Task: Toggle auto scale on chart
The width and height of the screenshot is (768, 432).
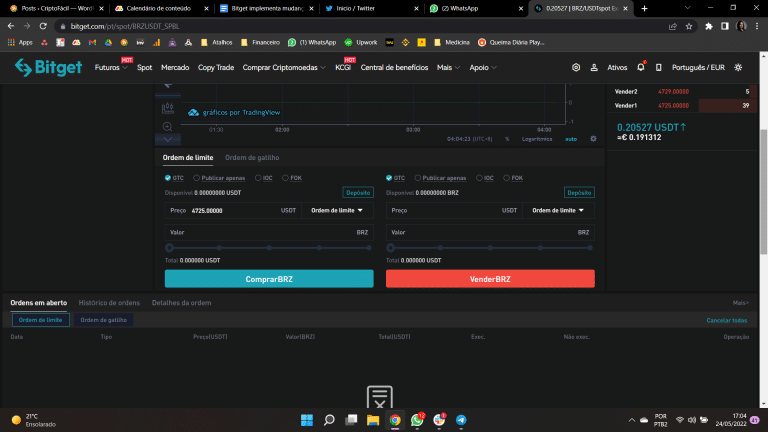Action: coord(571,139)
